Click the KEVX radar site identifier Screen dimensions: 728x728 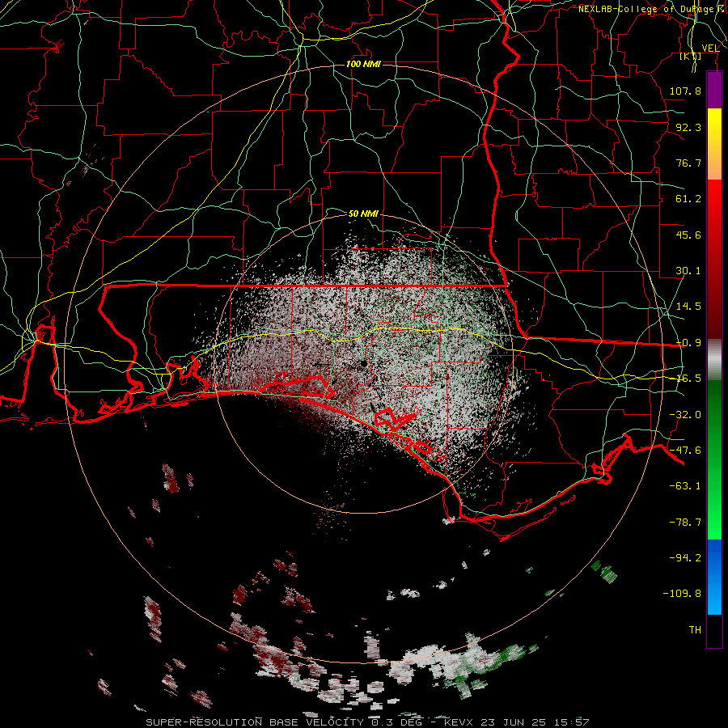pyautogui.click(x=459, y=722)
